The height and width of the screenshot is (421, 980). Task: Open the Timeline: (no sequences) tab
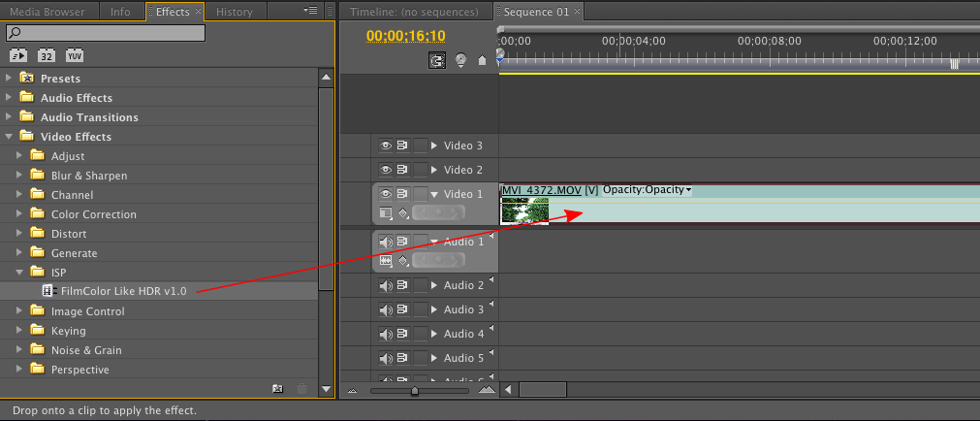414,12
